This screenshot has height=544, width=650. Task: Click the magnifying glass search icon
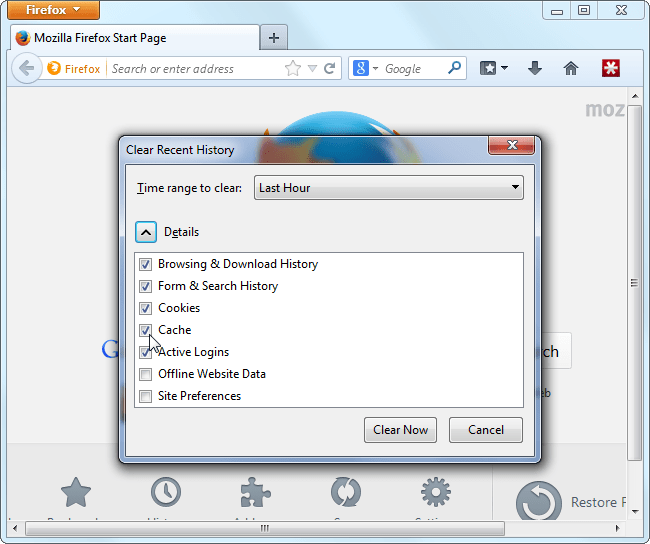click(x=455, y=68)
